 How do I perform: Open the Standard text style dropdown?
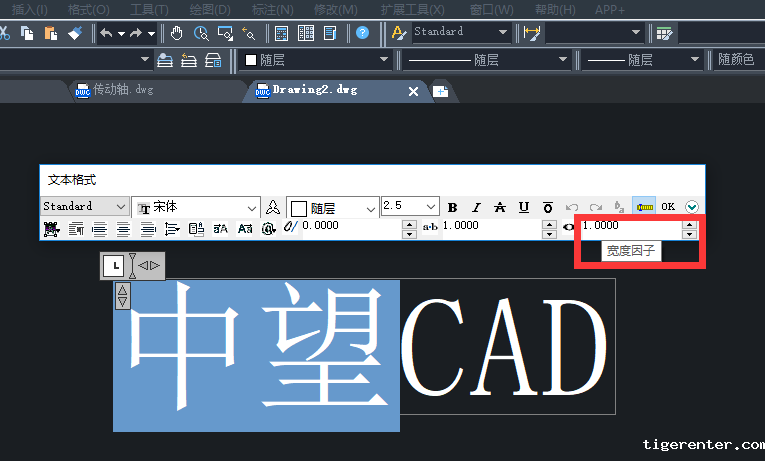[121, 206]
